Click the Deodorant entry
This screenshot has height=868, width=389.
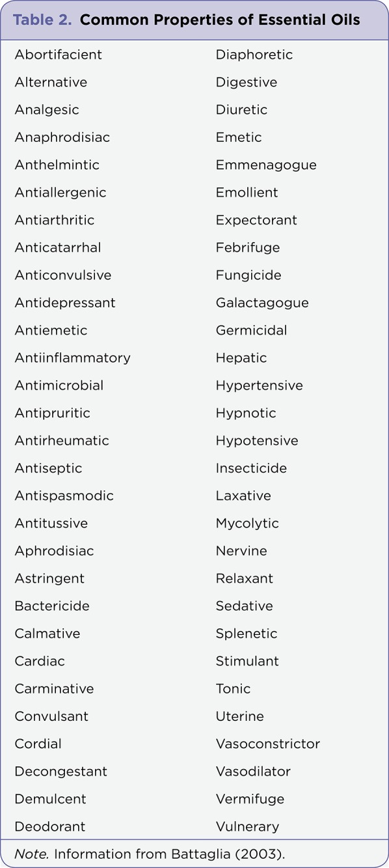(x=50, y=826)
